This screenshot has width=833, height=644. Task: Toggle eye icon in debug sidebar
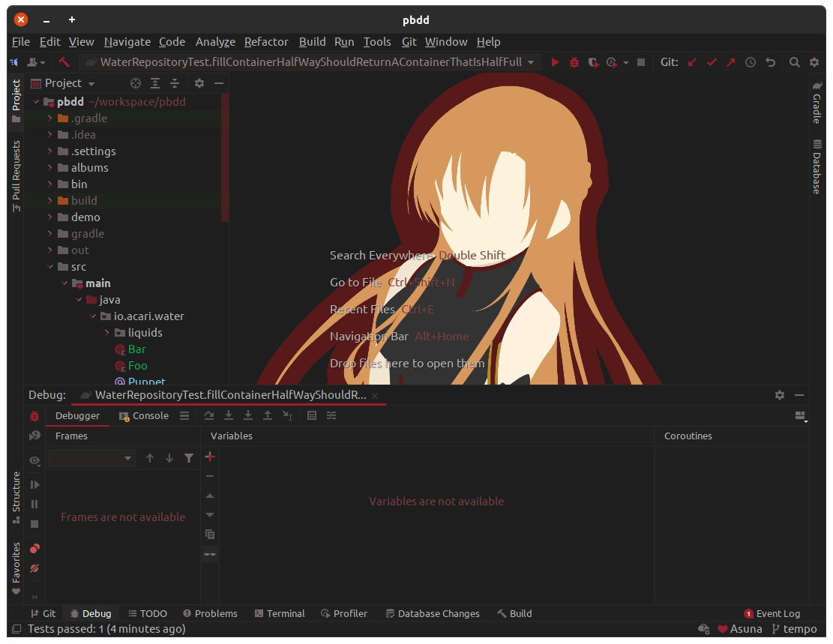tap(34, 460)
